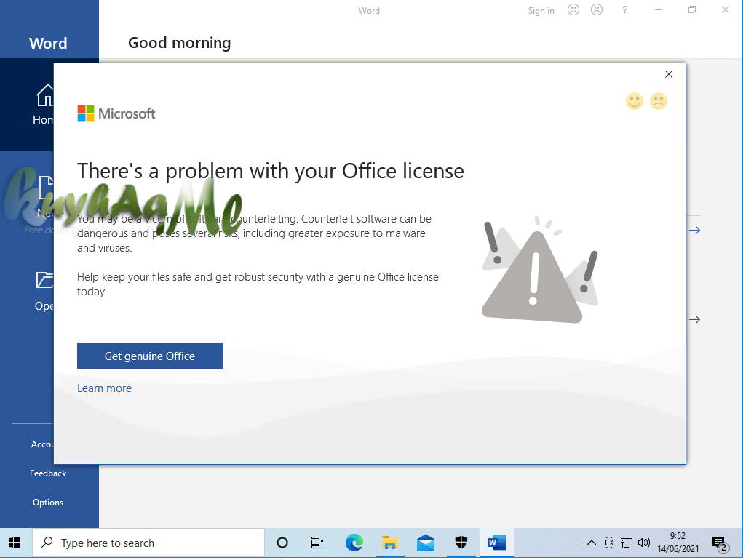Image resolution: width=743 pixels, height=560 pixels.
Task: Open Cortana circle icon on taskbar
Action: (282, 543)
